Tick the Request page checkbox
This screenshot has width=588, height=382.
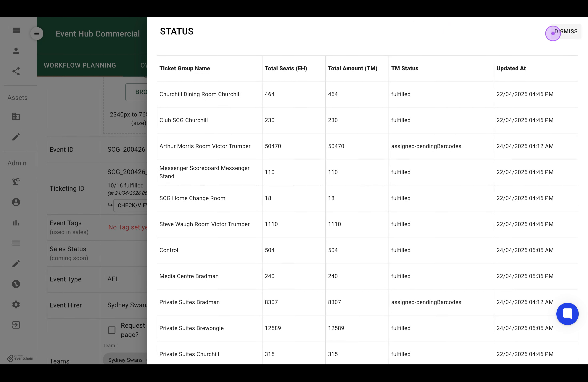pyautogui.click(x=112, y=330)
